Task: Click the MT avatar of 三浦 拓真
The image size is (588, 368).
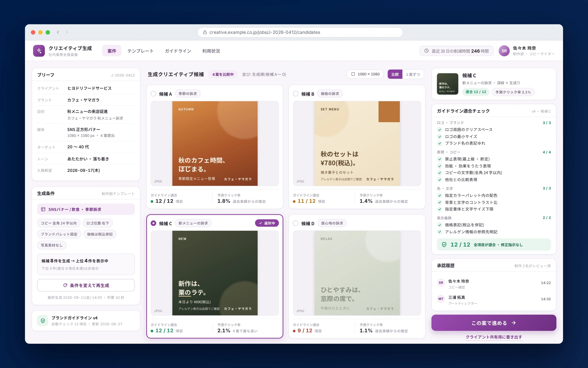Action: point(441,299)
